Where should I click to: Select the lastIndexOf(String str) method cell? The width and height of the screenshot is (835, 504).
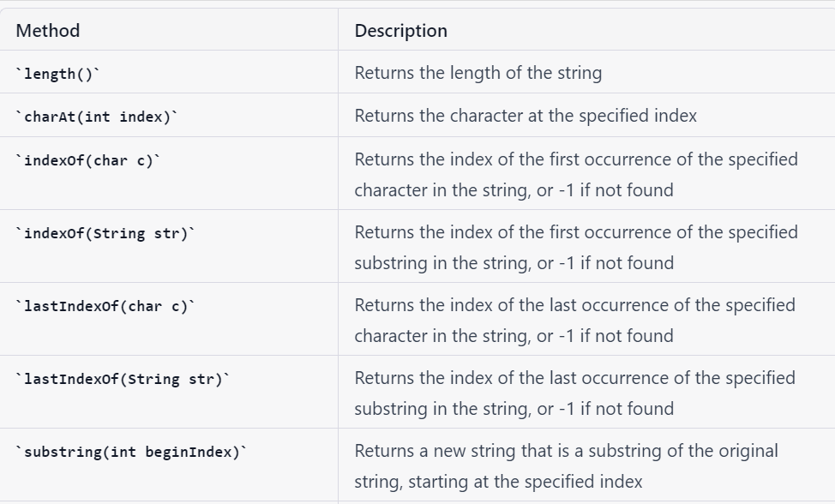pyautogui.click(x=169, y=393)
